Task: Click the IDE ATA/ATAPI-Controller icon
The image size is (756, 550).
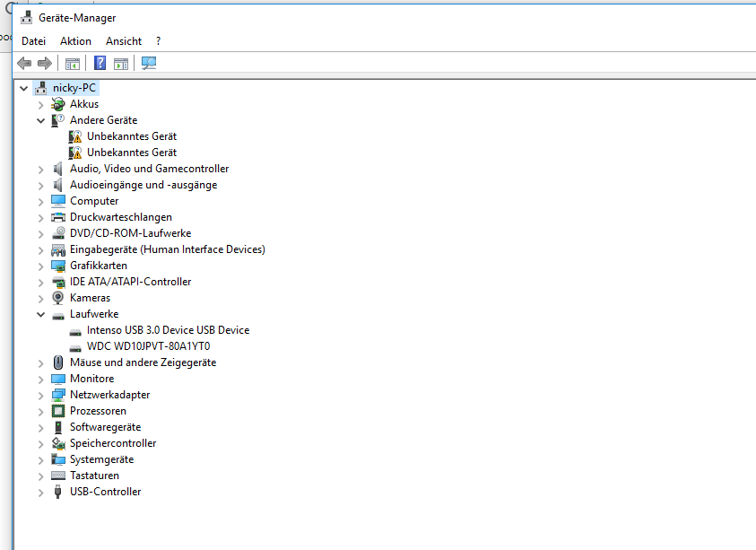Action: [x=58, y=282]
